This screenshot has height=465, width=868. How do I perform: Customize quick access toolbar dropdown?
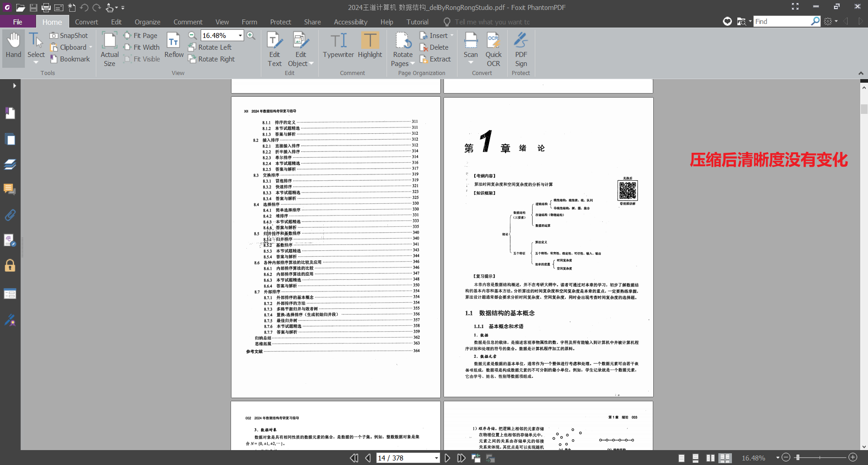[x=123, y=8]
